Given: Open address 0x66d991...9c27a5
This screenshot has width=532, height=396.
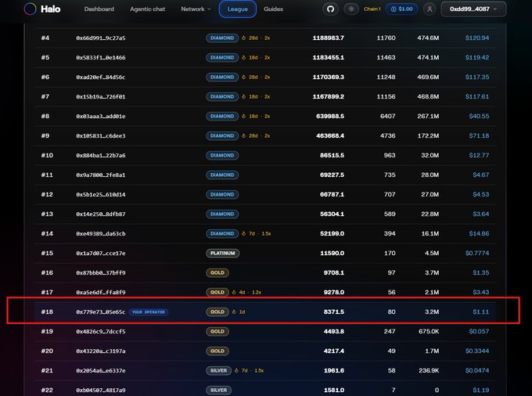Looking at the screenshot, I should (x=101, y=38).
